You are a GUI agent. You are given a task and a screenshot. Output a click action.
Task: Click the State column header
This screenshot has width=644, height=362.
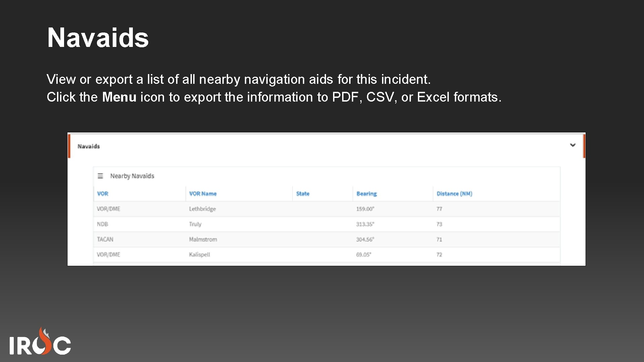[303, 194]
